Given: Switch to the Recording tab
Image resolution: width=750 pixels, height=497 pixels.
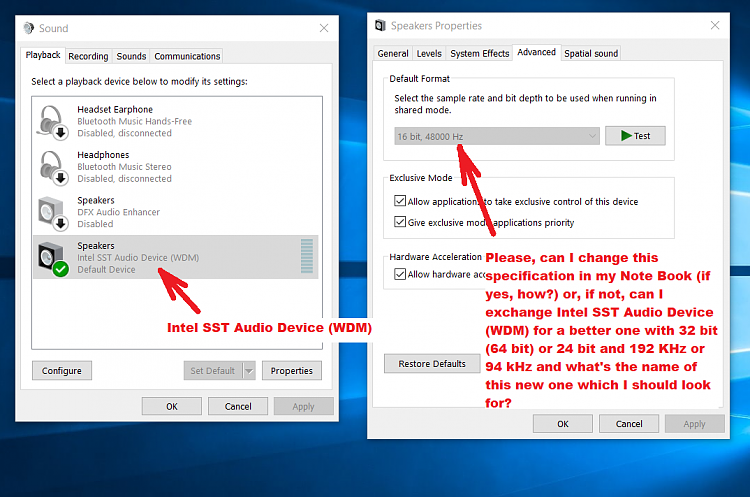Looking at the screenshot, I should [x=88, y=56].
